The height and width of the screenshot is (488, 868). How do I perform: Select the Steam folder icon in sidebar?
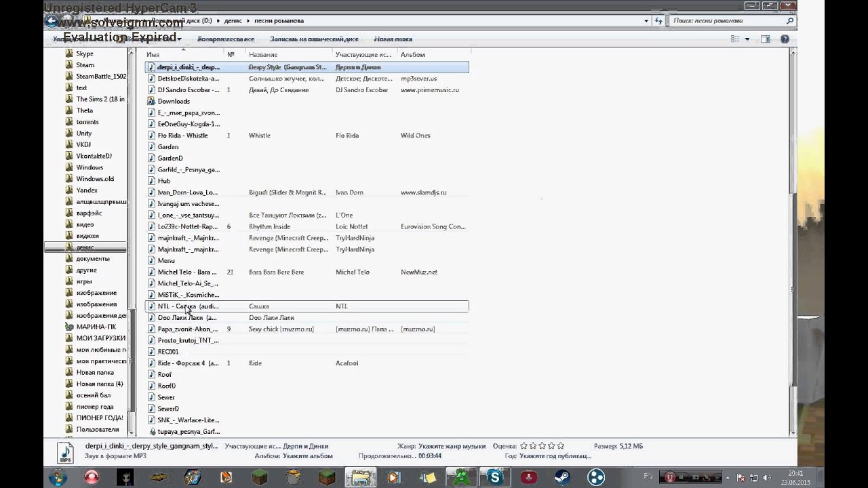tap(69, 65)
